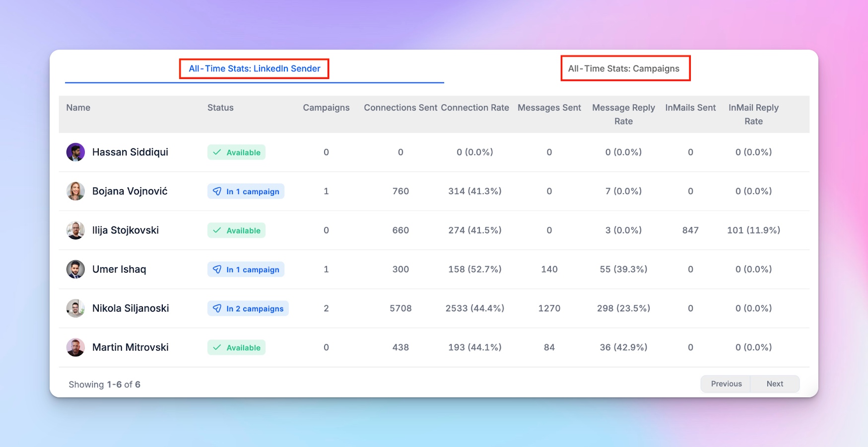Click the checkmark icon in Martin Mitrovski's status
Screen dimensions: 868x447
point(217,347)
